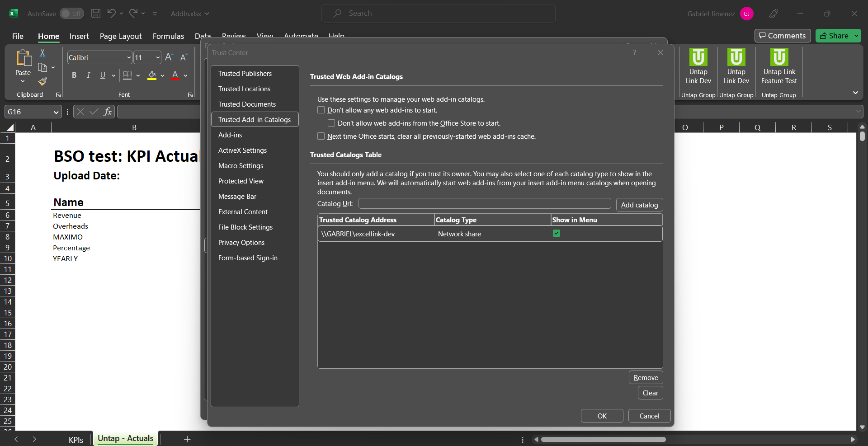Add a new sheet with the plus icon
This screenshot has height=446, width=868.
(187, 439)
